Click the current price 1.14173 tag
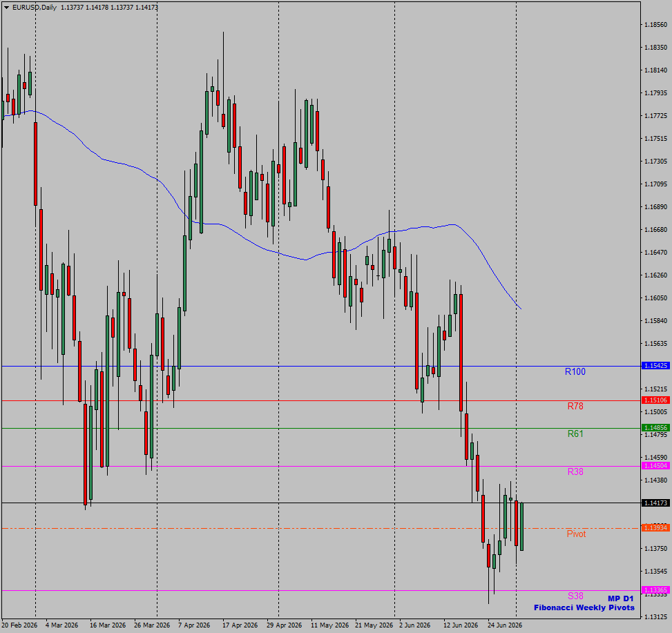This screenshot has width=672, height=633. (655, 503)
